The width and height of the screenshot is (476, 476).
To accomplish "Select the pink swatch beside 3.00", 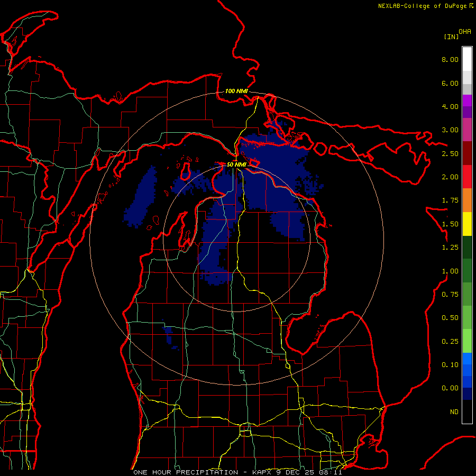I will click(467, 130).
